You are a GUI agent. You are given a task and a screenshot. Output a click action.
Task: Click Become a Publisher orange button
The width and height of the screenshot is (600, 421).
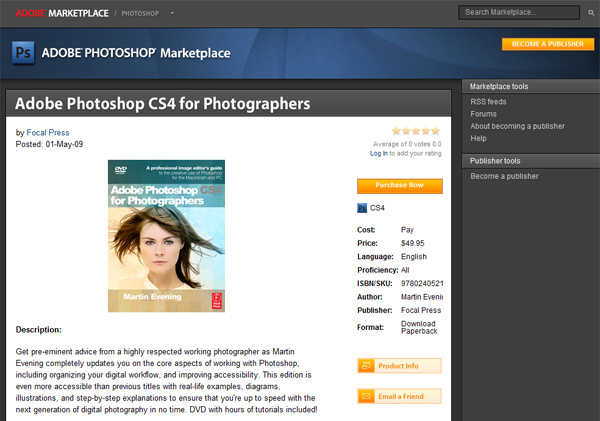(x=548, y=44)
